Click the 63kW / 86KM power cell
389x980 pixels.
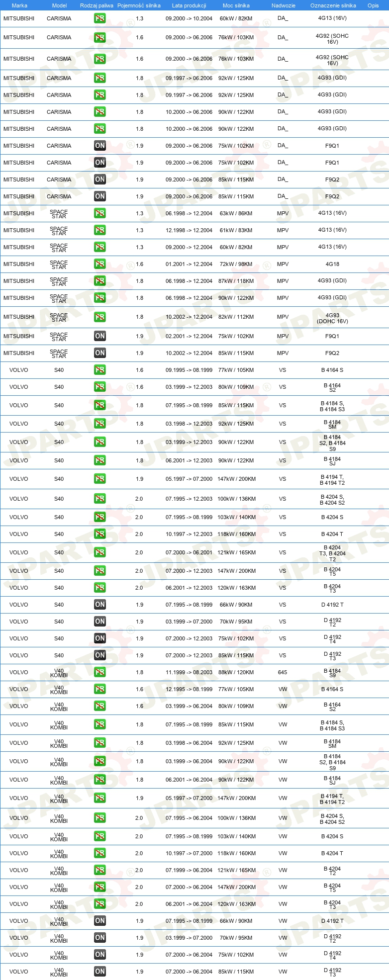coord(236,213)
